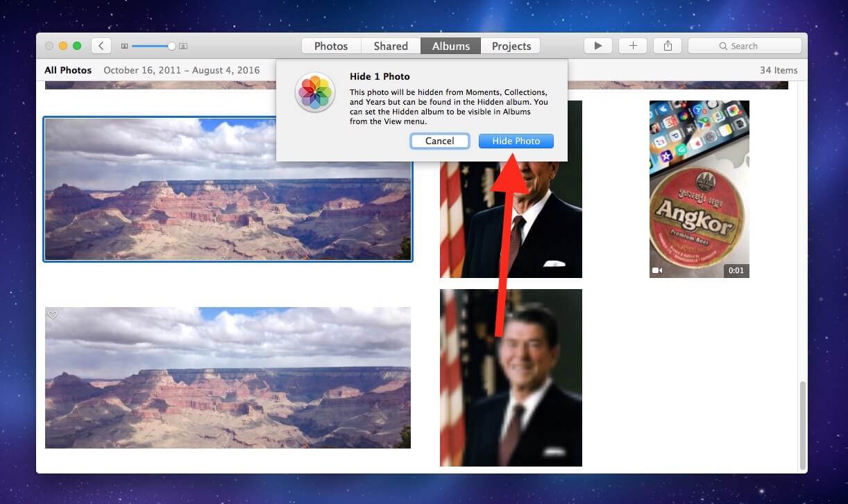
Task: Open the share icon in toolbar
Action: (668, 46)
